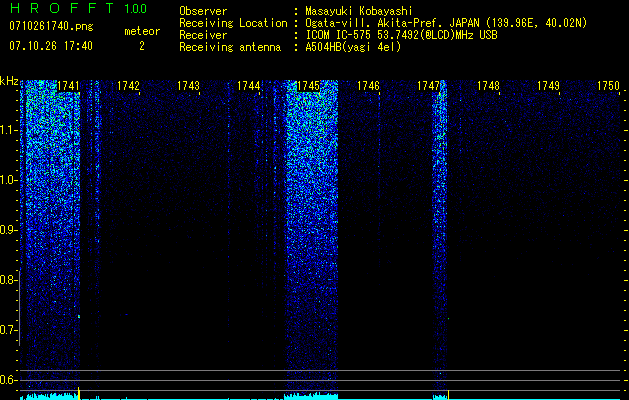Click the 1750 time marker
This screenshot has height=400, width=629.
(608, 86)
